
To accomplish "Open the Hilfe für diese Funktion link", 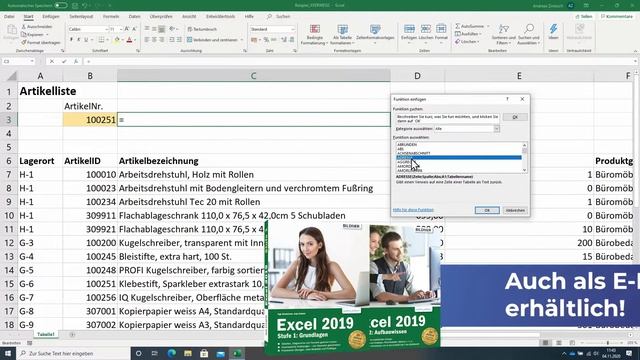I will pyautogui.click(x=413, y=210).
